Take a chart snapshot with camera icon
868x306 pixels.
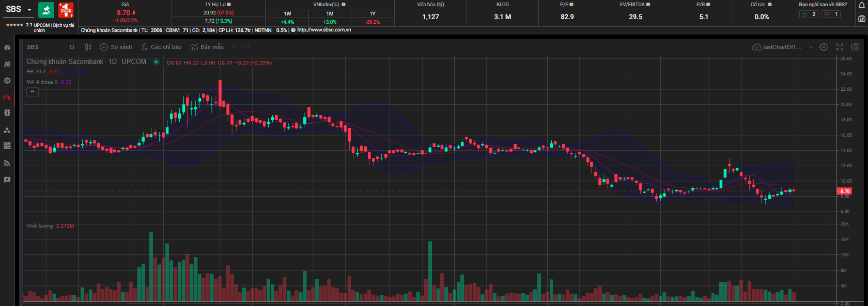click(x=856, y=47)
